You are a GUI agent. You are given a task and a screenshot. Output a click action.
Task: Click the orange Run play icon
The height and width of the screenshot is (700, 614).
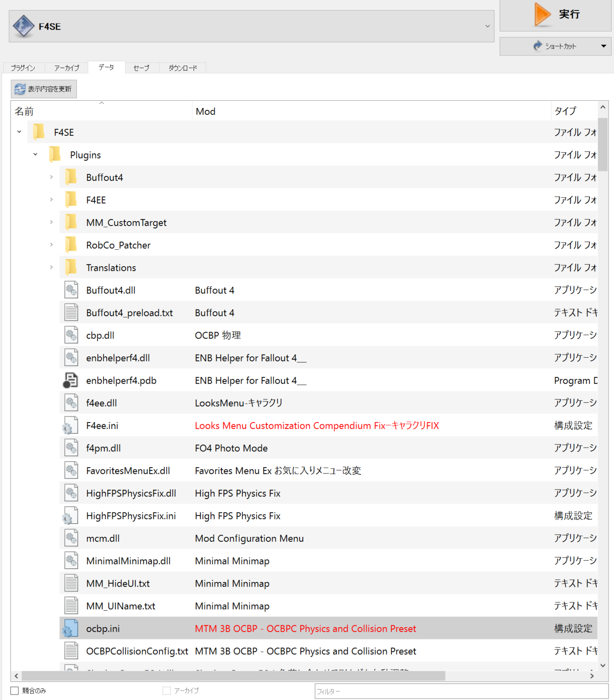[x=542, y=14]
